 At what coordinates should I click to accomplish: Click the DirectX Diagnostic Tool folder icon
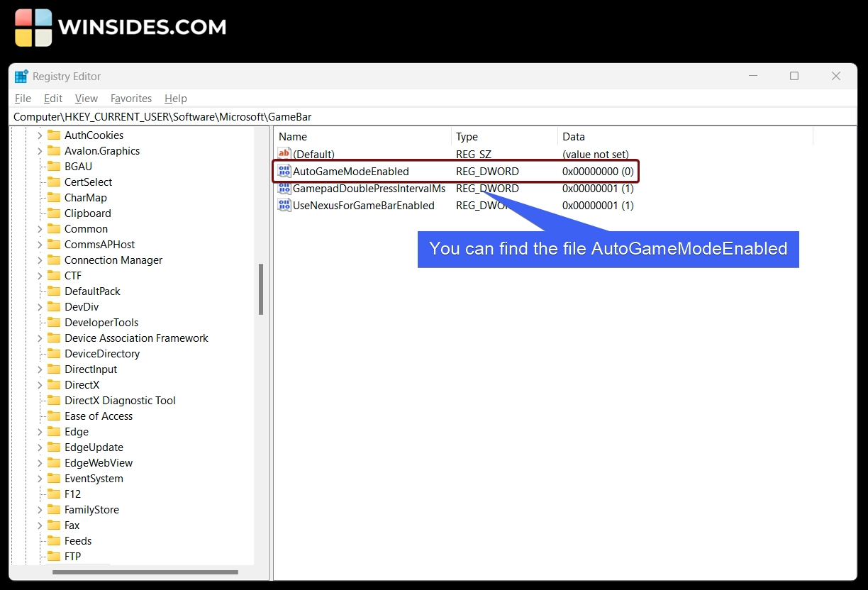point(54,400)
